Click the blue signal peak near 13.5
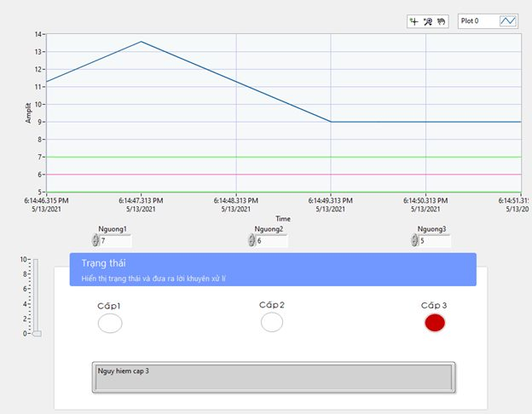Viewport: 532px width, 414px height. [x=142, y=42]
